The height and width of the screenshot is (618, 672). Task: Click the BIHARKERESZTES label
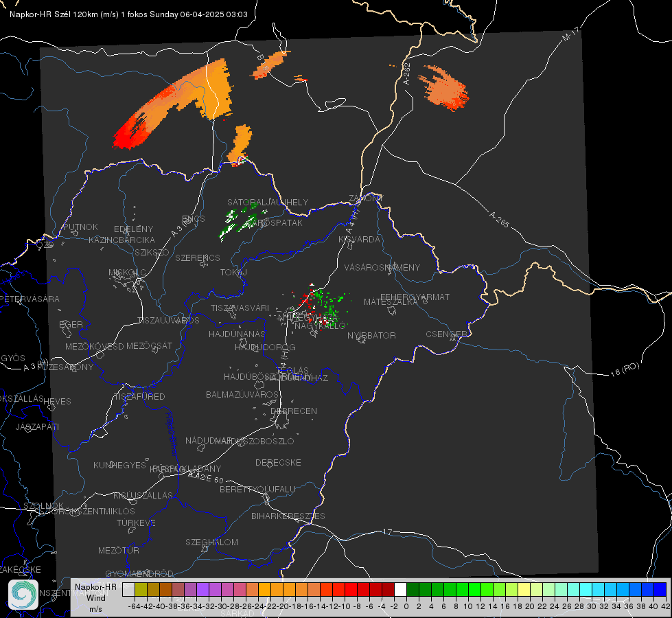288,516
